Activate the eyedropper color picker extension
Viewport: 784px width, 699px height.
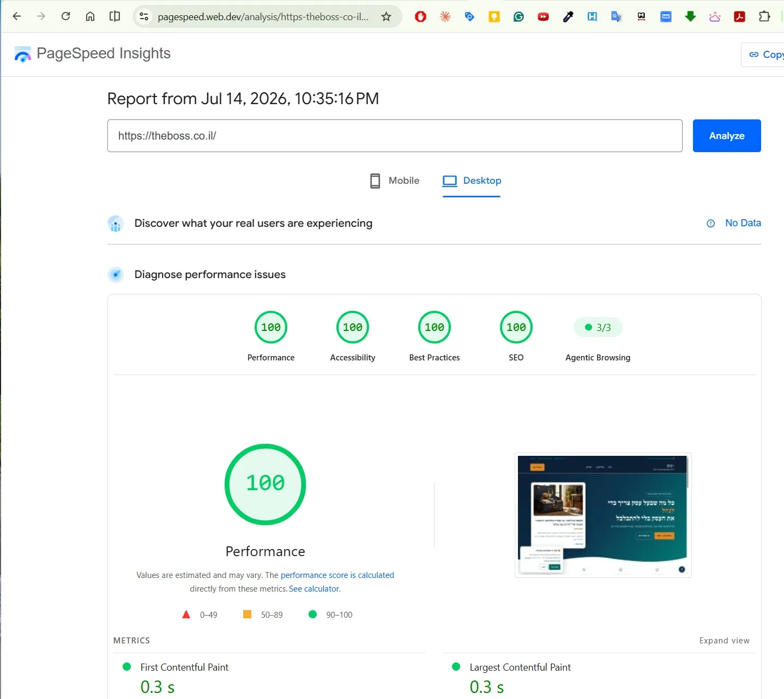568,17
